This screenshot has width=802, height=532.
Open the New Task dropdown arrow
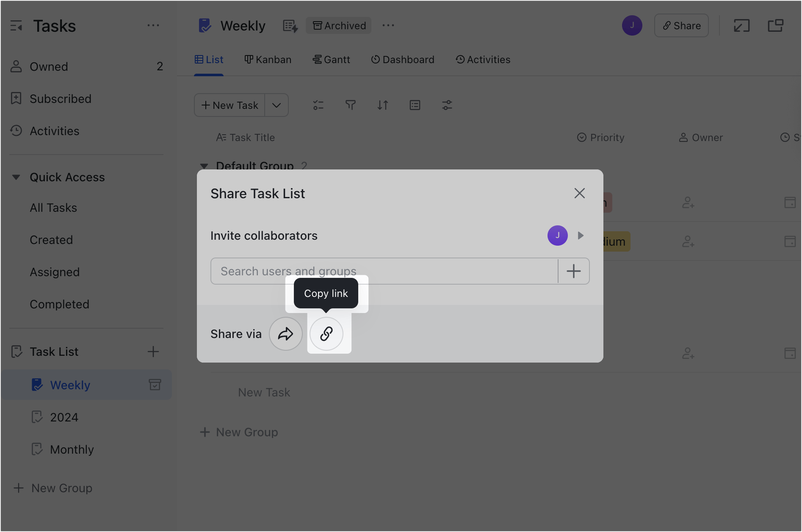pos(277,105)
